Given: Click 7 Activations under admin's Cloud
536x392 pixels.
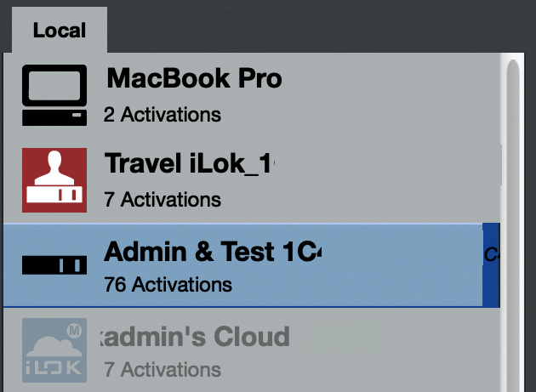Looking at the screenshot, I should [162, 369].
